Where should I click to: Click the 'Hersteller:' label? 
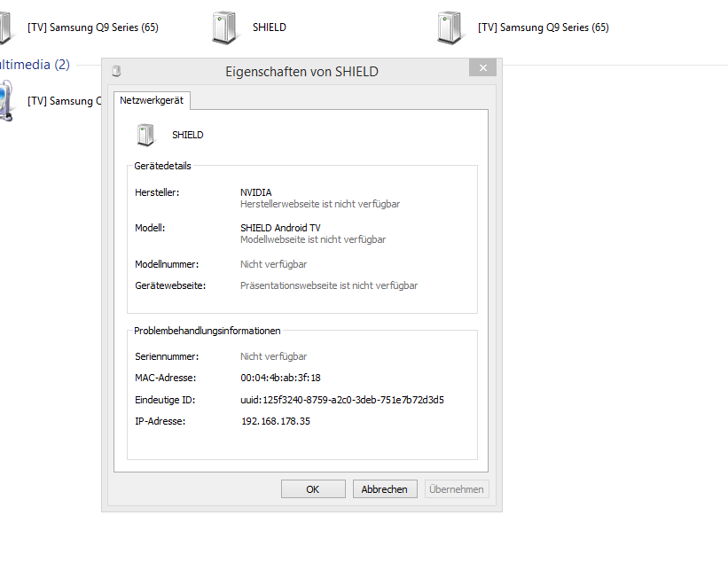pos(157,192)
